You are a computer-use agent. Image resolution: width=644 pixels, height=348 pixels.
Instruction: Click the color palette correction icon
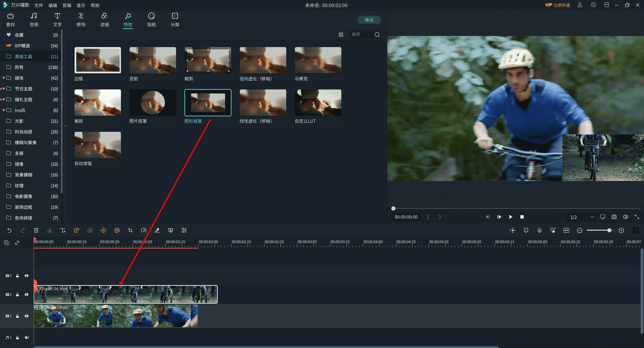pyautogui.click(x=117, y=230)
